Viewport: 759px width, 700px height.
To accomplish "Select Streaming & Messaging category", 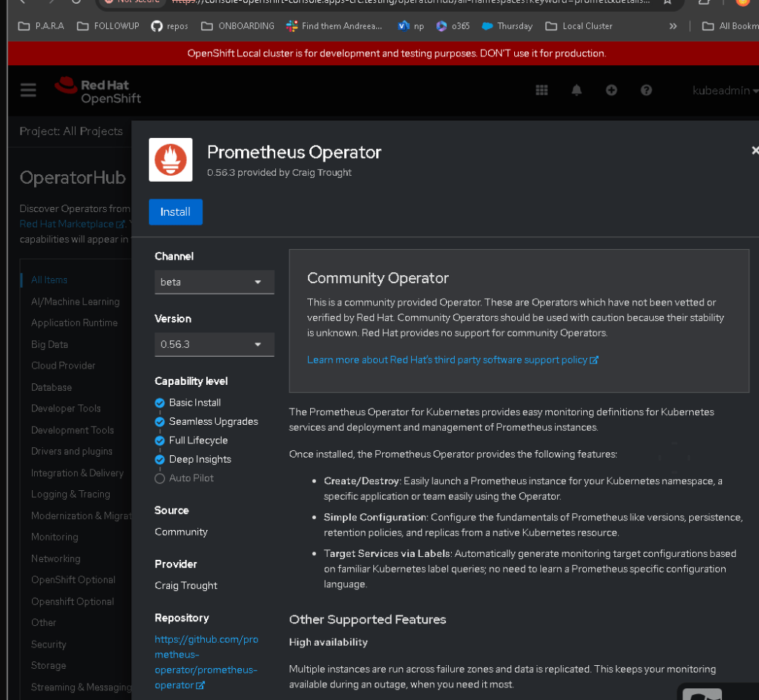I will [x=81, y=687].
